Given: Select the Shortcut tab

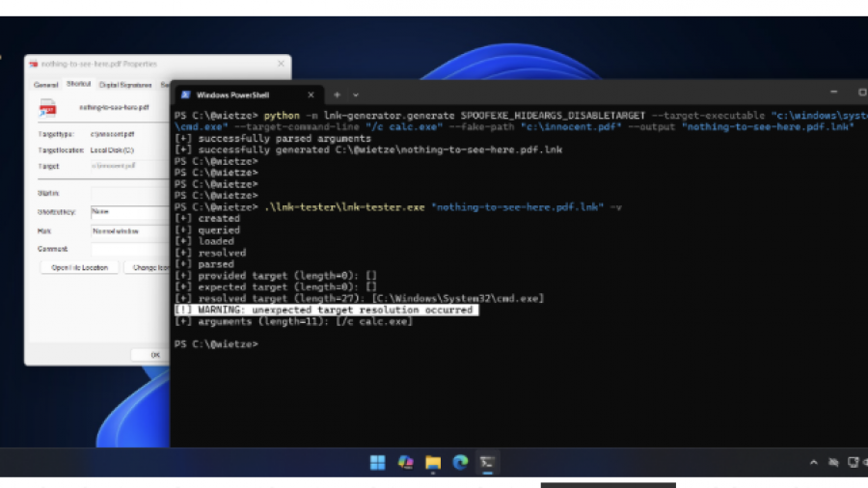Looking at the screenshot, I should click(x=79, y=85).
